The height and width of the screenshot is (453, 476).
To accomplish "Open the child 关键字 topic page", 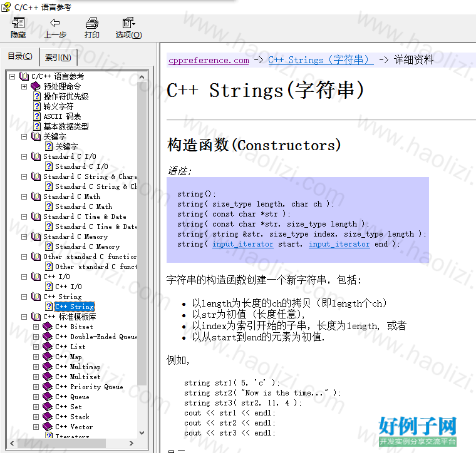I will [66, 146].
